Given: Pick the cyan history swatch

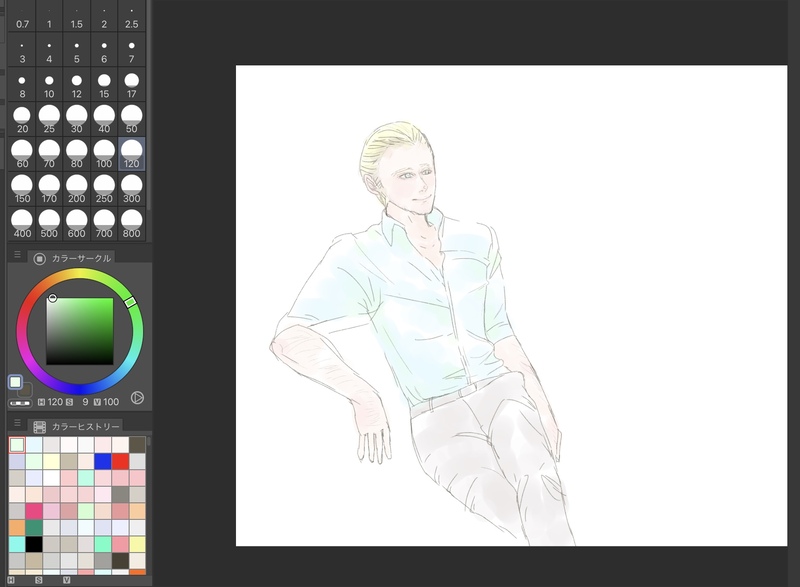Looking at the screenshot, I should (x=17, y=544).
